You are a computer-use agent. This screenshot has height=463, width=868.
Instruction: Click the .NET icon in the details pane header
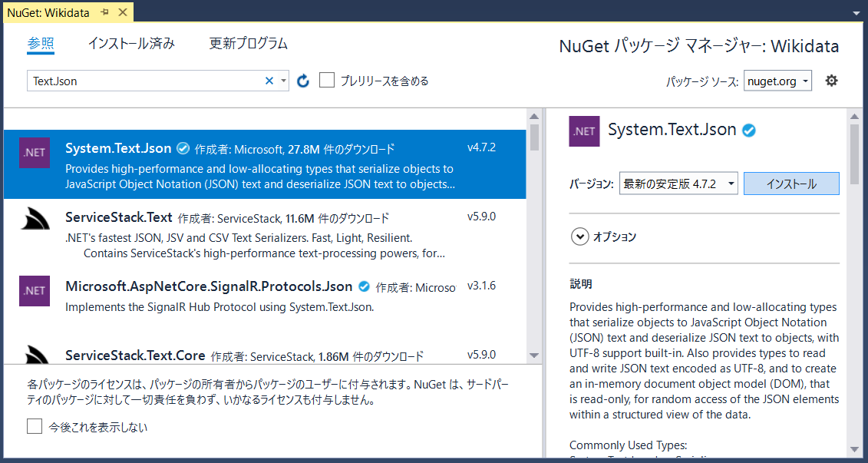pyautogui.click(x=584, y=131)
